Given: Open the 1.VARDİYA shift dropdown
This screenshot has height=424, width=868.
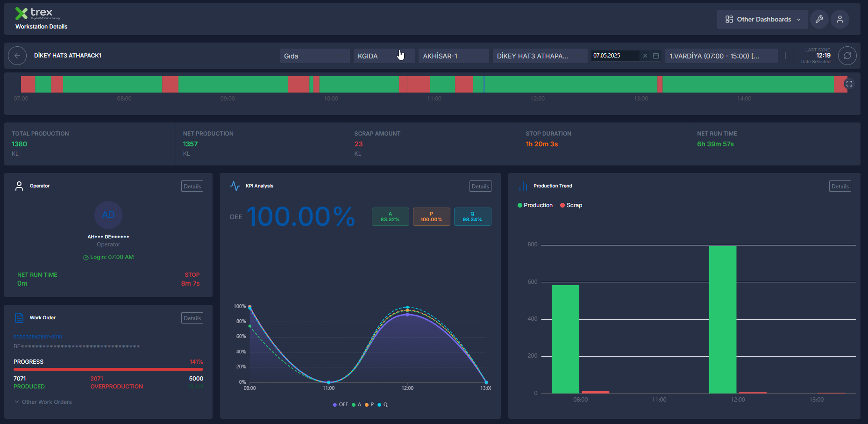Looking at the screenshot, I should click(x=721, y=56).
